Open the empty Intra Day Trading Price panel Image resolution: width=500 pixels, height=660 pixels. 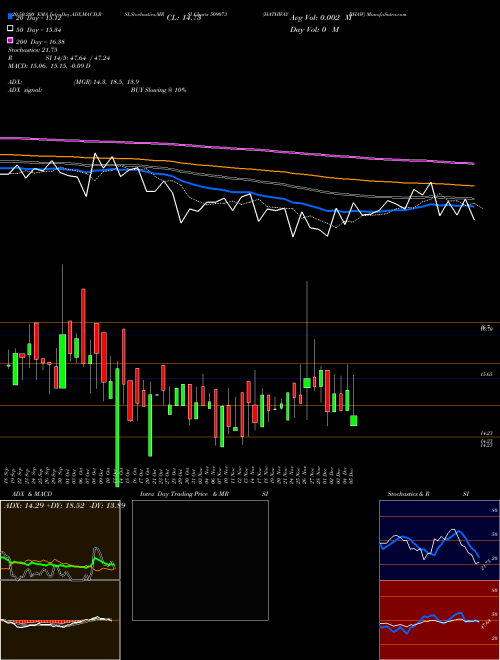pos(200,560)
